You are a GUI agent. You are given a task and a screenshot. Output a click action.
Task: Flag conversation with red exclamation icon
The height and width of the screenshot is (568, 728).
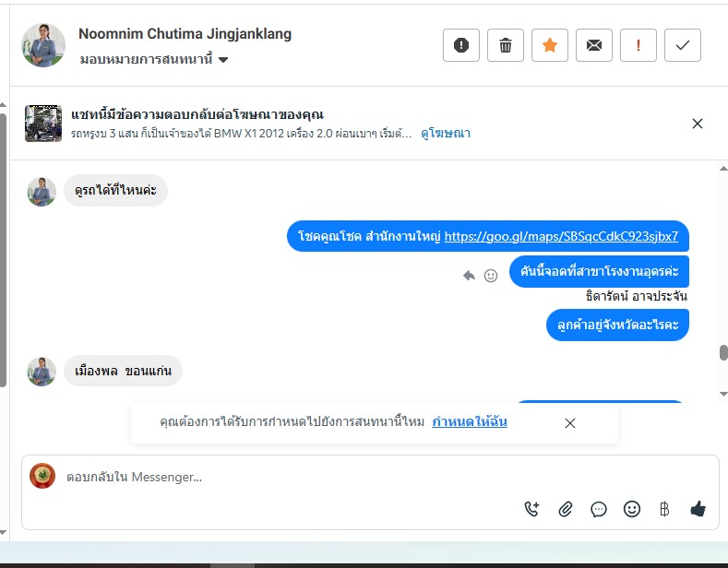(638, 45)
